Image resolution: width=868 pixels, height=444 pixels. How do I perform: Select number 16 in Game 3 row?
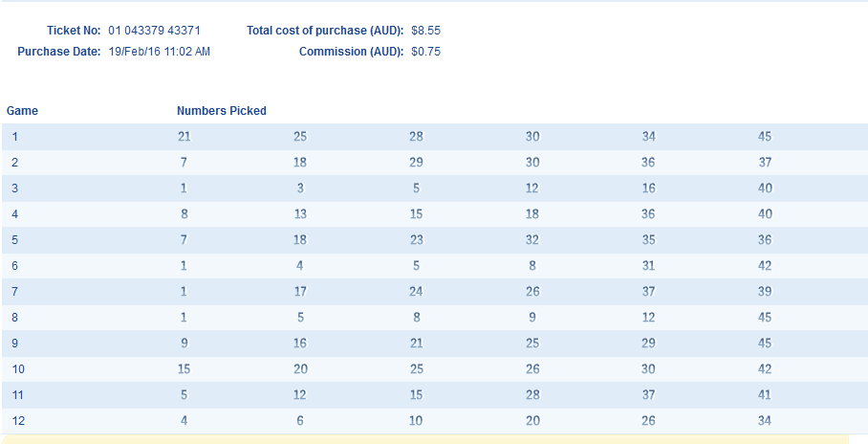(x=648, y=189)
